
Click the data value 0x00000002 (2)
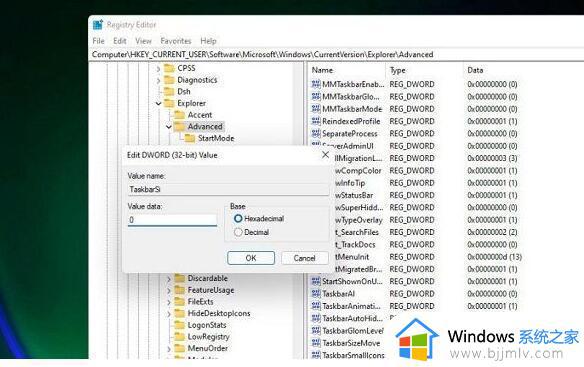click(492, 232)
